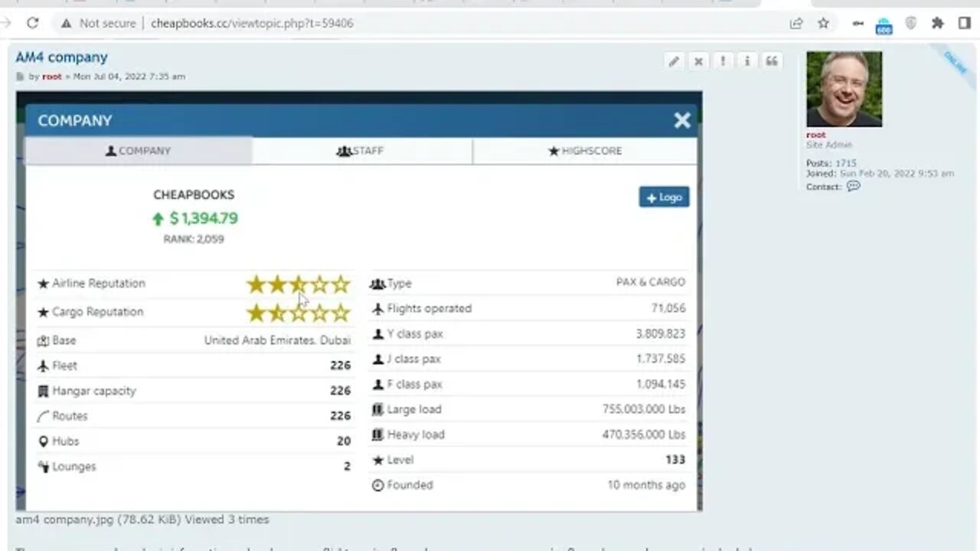Delete the post with the X icon
Screen dimensions: 980x551
(698, 61)
